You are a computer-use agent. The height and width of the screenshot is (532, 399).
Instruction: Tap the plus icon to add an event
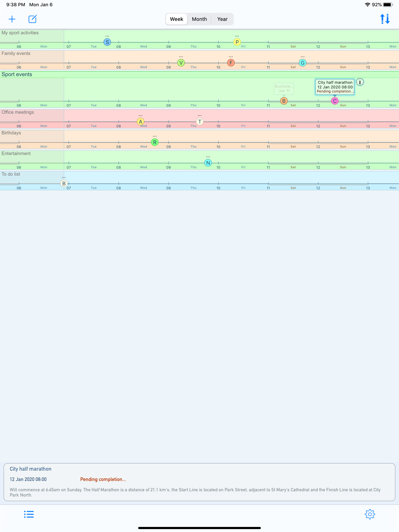pyautogui.click(x=12, y=19)
